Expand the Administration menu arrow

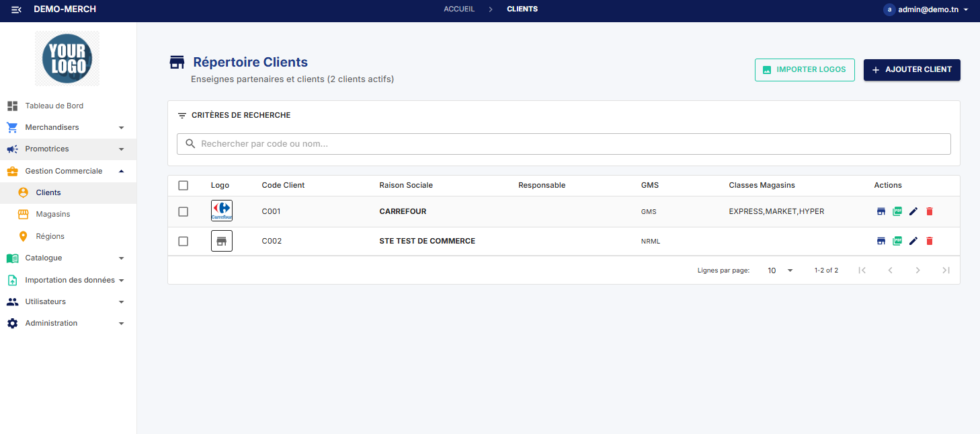121,324
